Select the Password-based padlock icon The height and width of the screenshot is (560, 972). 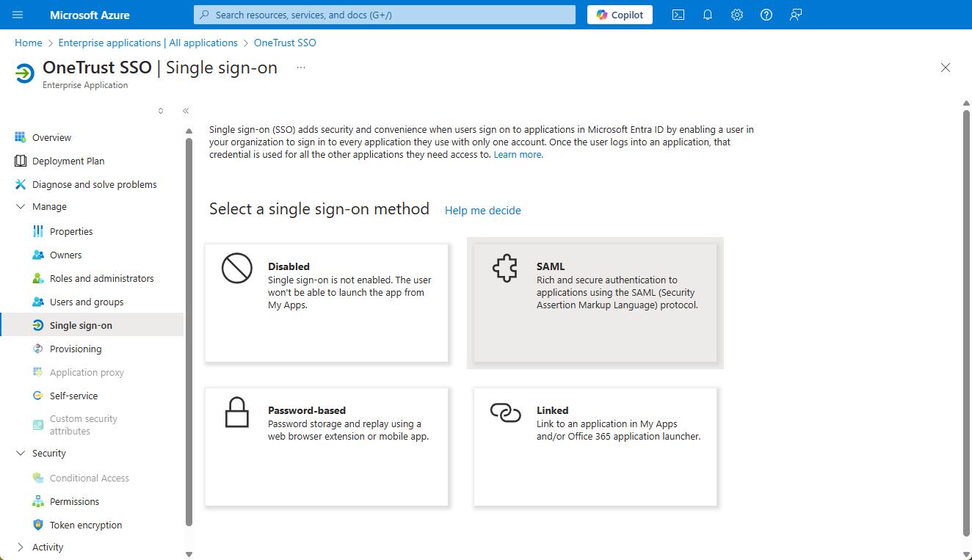coord(236,412)
